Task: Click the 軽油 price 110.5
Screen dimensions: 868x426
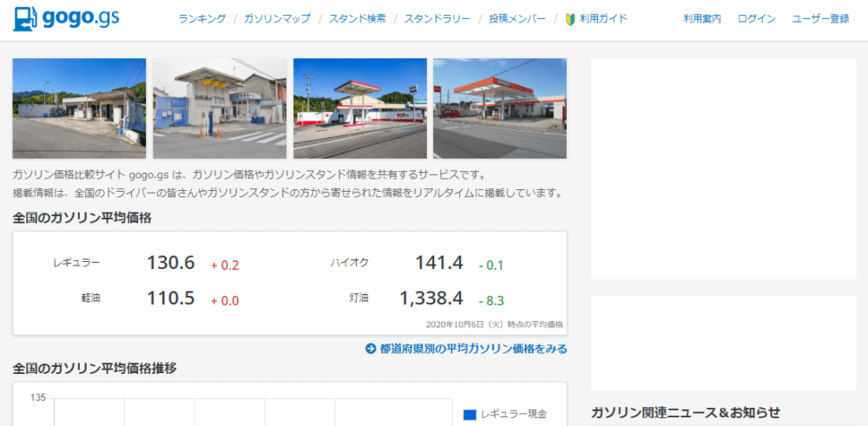Action: [170, 298]
